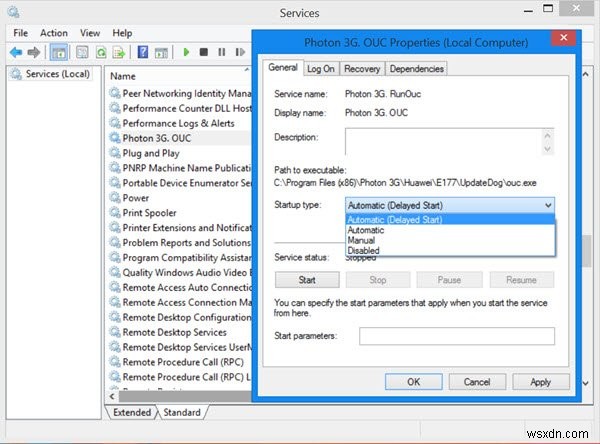Click the Export List toolbar icon
600x444 pixels.
click(x=119, y=52)
